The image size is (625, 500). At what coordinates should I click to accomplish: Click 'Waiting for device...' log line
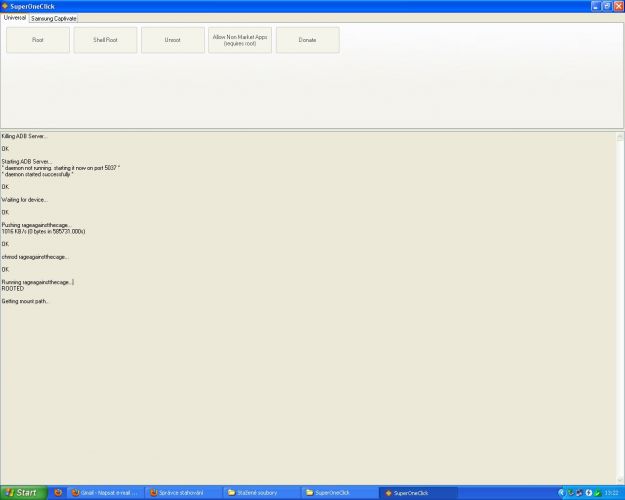24,200
